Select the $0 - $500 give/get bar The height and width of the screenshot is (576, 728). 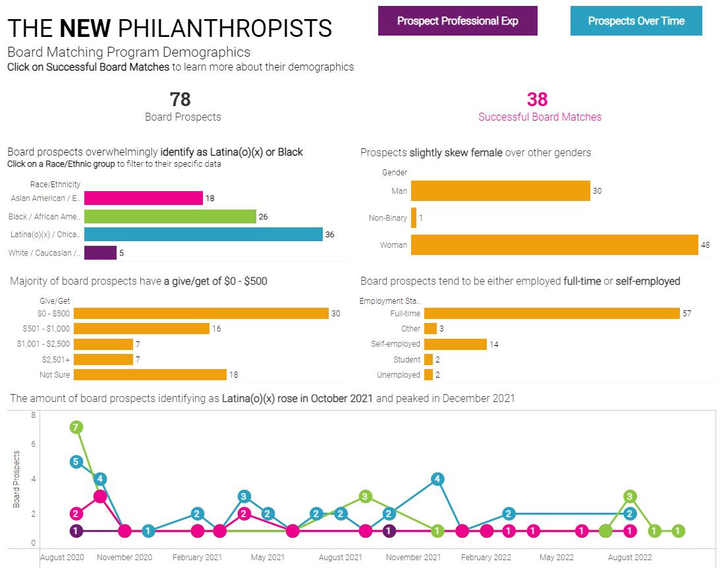pyautogui.click(x=198, y=312)
